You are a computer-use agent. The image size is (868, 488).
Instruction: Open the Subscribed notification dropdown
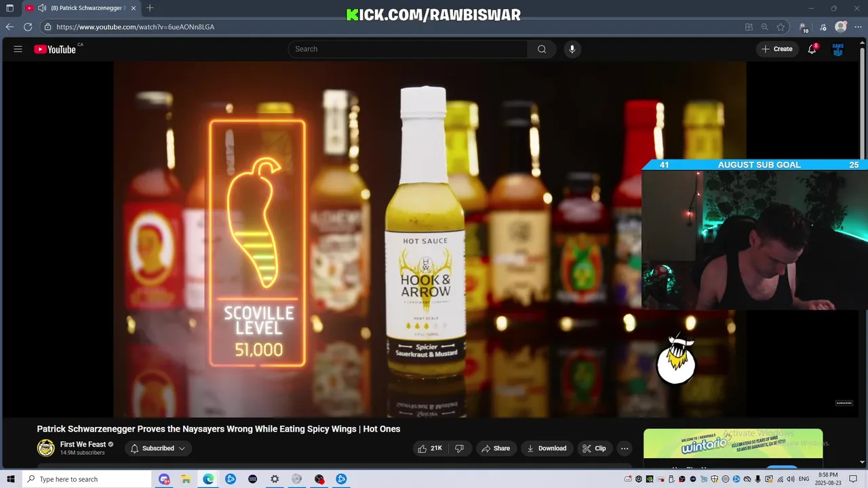(158, 448)
